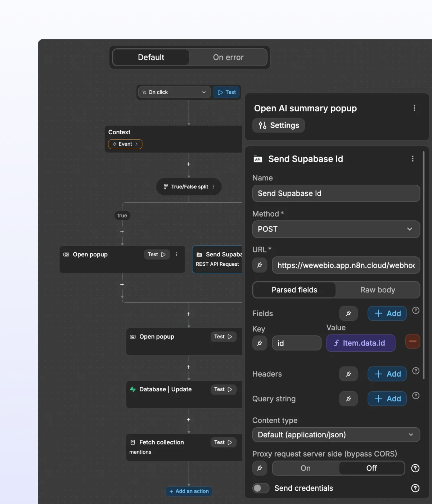Select the Raw body tab
432x504 pixels.
point(378,290)
